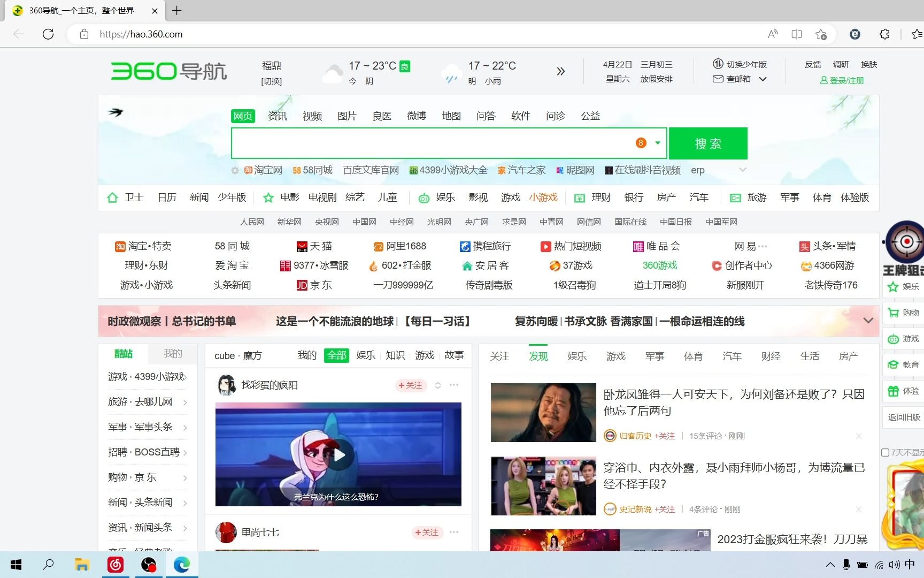Open the 卧龙凤雏 article thumbnail

coord(543,413)
